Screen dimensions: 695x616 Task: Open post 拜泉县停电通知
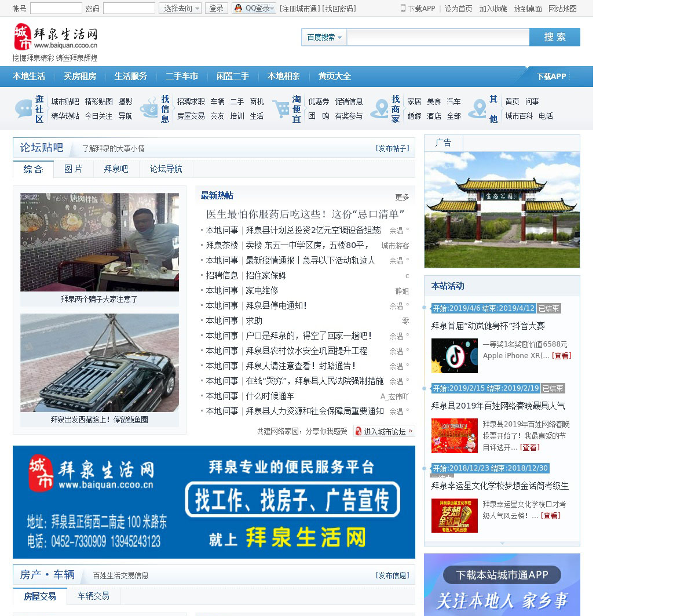(276, 305)
